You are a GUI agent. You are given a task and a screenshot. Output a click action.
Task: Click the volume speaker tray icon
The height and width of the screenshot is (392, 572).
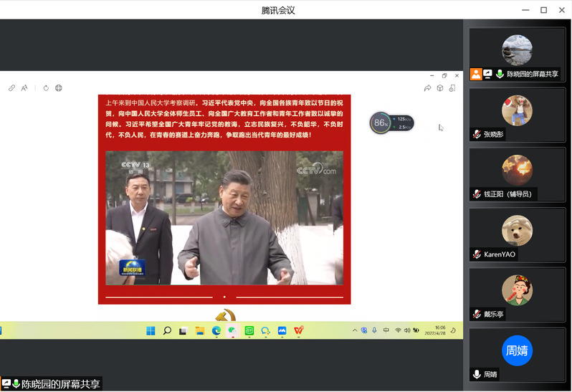pos(407,330)
